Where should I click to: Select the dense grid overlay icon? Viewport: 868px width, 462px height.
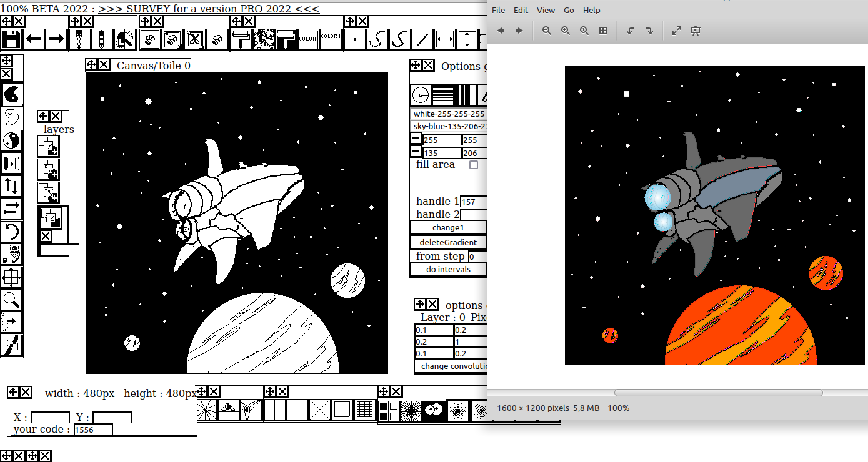[x=364, y=410]
